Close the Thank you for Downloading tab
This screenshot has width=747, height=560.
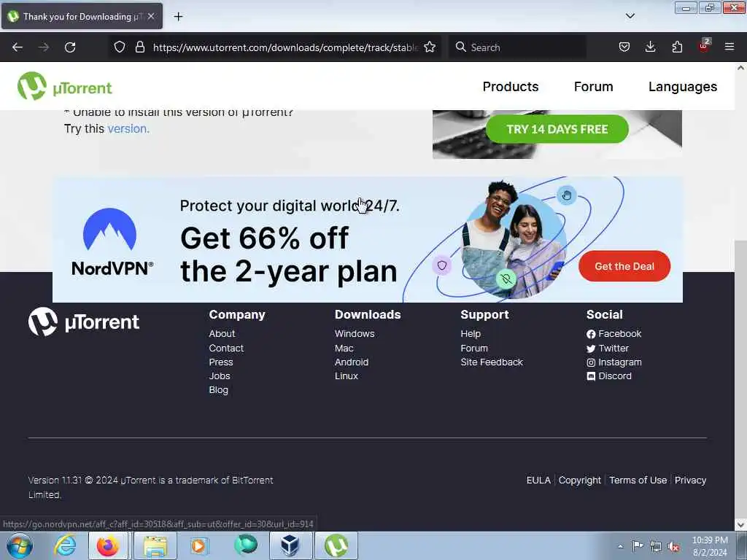click(x=151, y=16)
